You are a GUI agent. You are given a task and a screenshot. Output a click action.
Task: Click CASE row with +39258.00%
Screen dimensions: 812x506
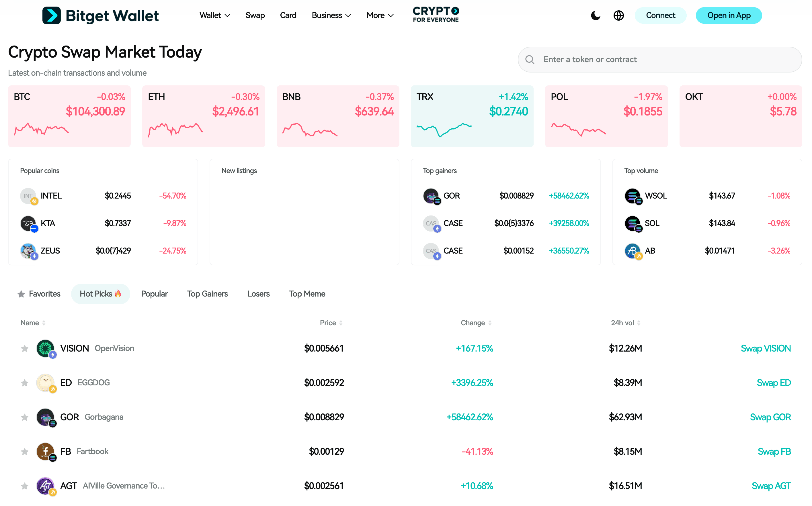coord(505,223)
